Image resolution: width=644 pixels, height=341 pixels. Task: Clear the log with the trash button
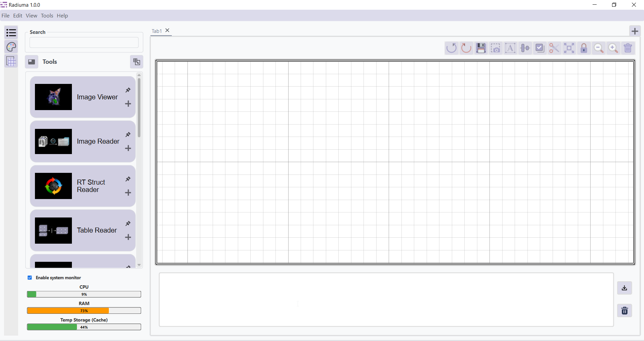[x=625, y=311]
